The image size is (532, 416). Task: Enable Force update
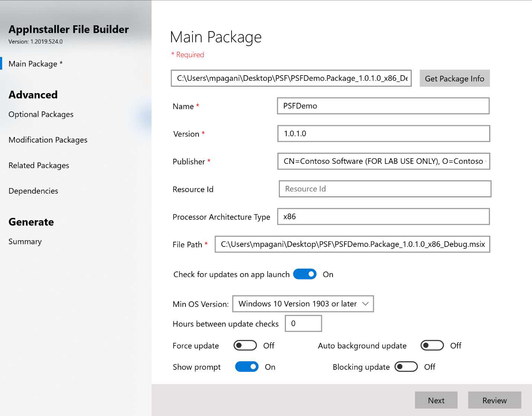245,346
